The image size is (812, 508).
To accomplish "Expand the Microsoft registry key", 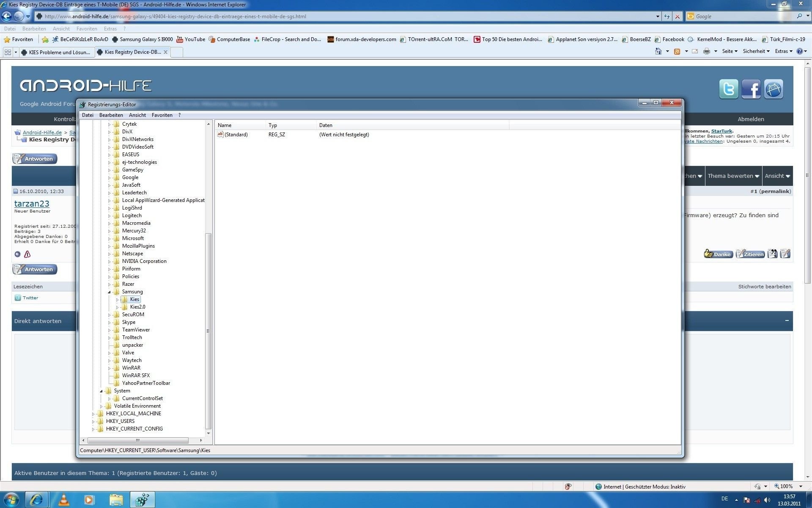I will pyautogui.click(x=109, y=238).
